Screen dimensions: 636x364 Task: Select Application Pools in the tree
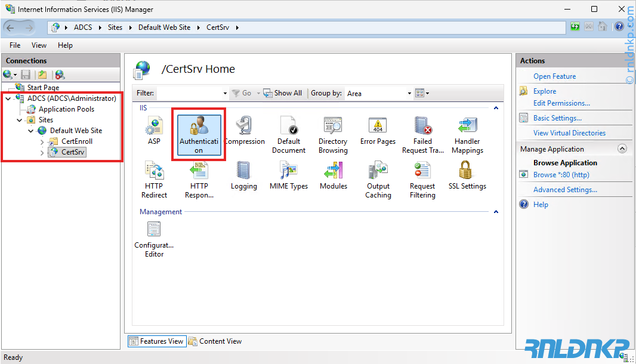[66, 109]
